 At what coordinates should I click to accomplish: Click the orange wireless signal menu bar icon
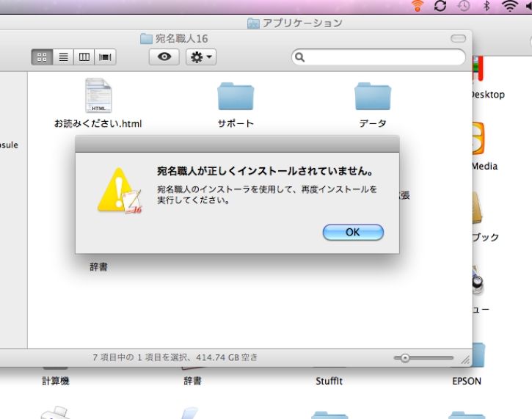pos(418,6)
